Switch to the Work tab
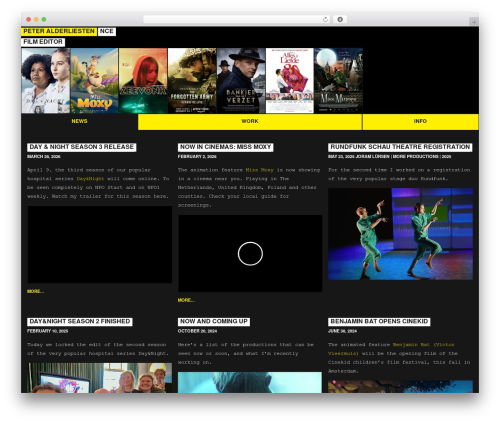This screenshot has width=500, height=423. coord(250,121)
